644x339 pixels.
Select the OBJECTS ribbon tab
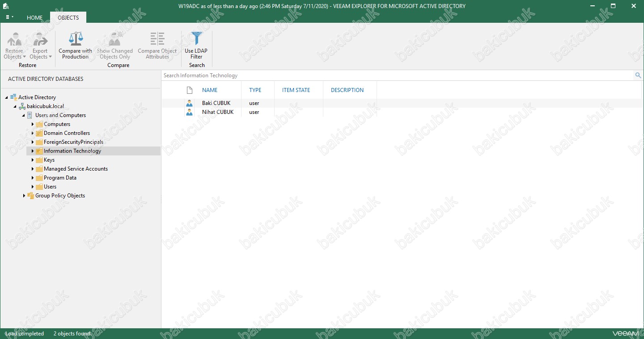click(68, 17)
